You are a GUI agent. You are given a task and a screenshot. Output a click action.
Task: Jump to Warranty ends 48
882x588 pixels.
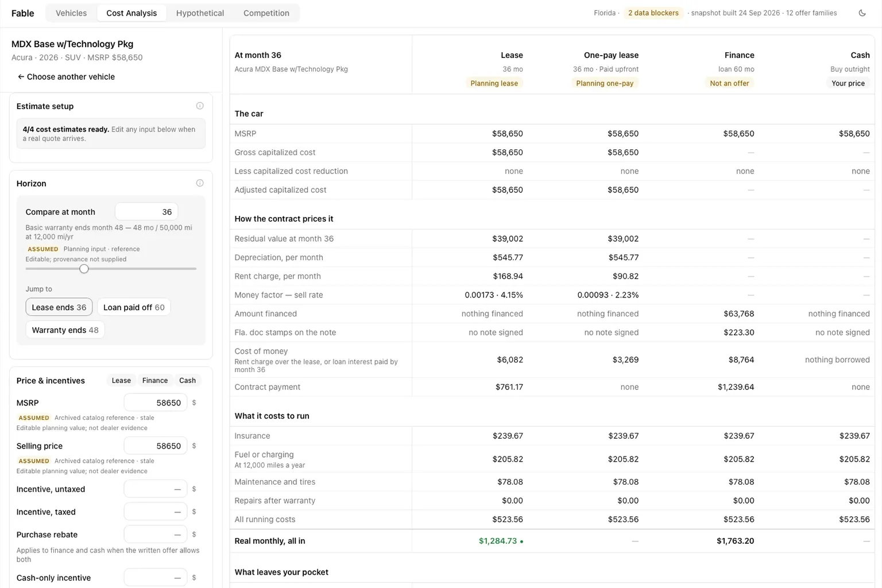(65, 330)
